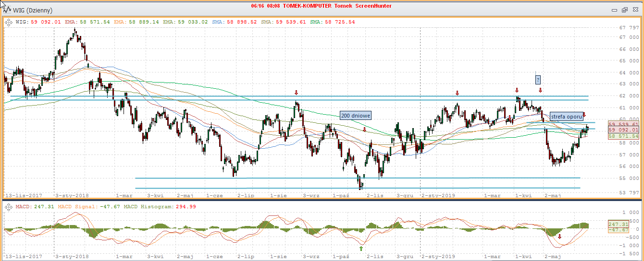This screenshot has width=644, height=261.
Task: Click the green 58 571.54 price tag
Action: click(x=623, y=136)
